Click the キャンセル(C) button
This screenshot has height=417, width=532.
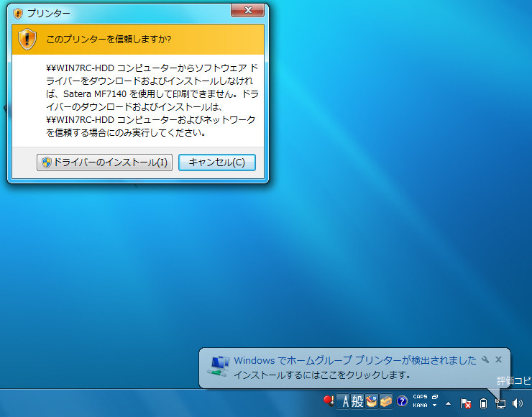pos(217,162)
